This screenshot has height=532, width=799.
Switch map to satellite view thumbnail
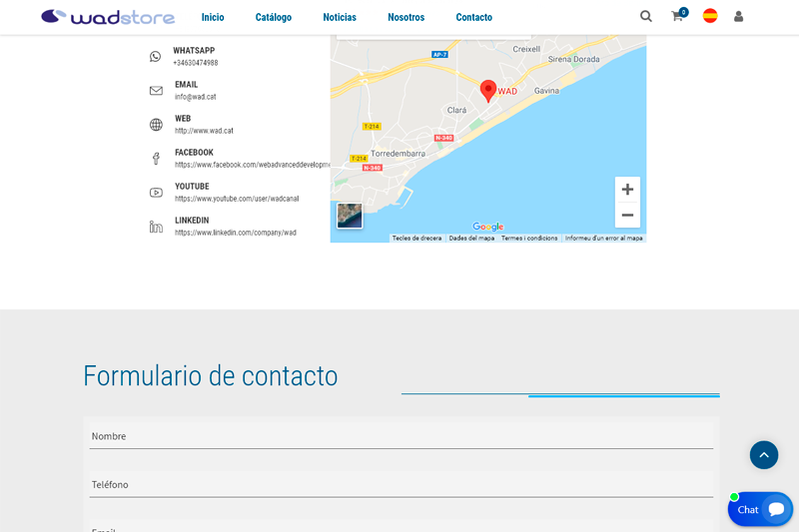[350, 216]
